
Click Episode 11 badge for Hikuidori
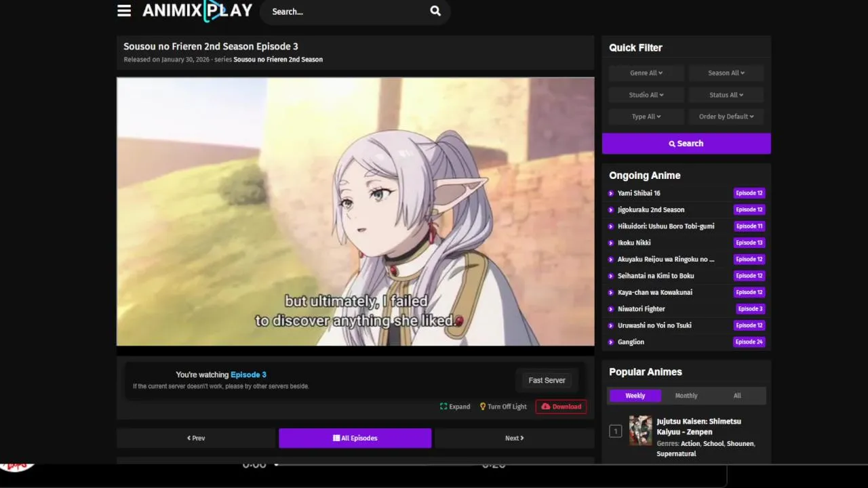[x=749, y=226]
